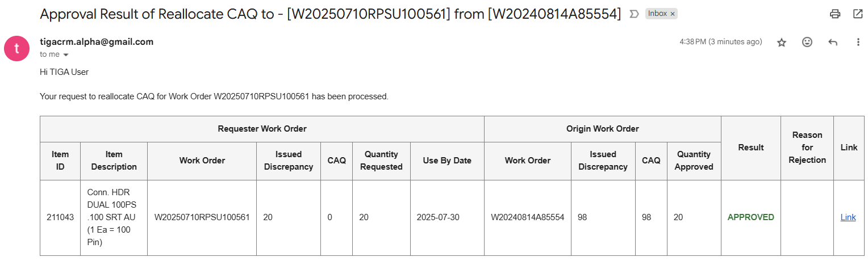The height and width of the screenshot is (261, 868).
Task: Open the More options three-dot menu
Action: click(858, 42)
